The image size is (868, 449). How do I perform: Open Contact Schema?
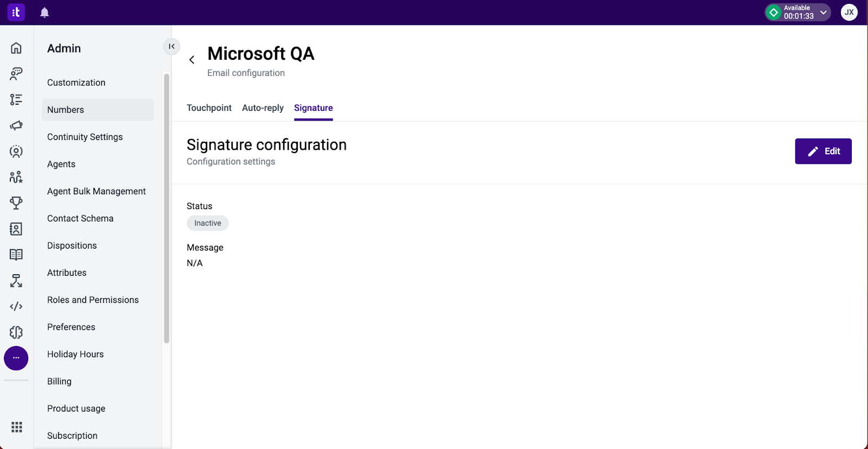pyautogui.click(x=98, y=218)
